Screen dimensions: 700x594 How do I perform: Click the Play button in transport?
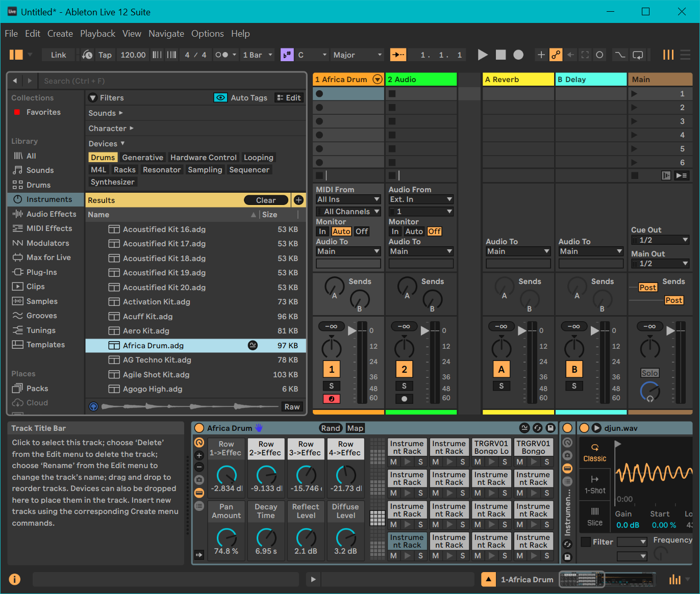point(482,55)
